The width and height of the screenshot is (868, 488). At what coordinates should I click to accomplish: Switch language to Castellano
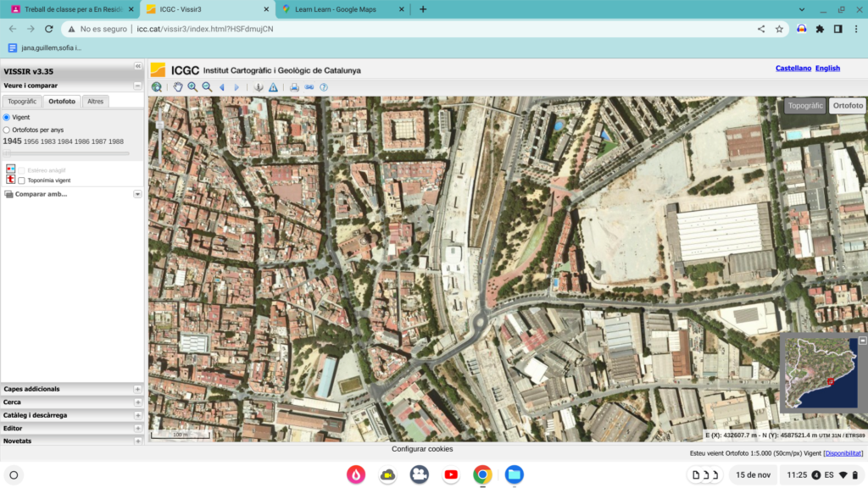[x=793, y=68]
